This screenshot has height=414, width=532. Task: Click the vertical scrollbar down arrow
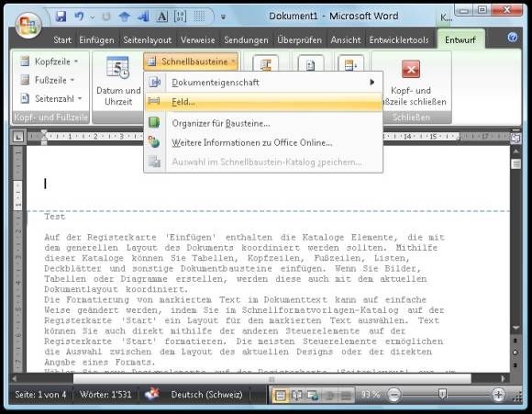pyautogui.click(x=515, y=328)
